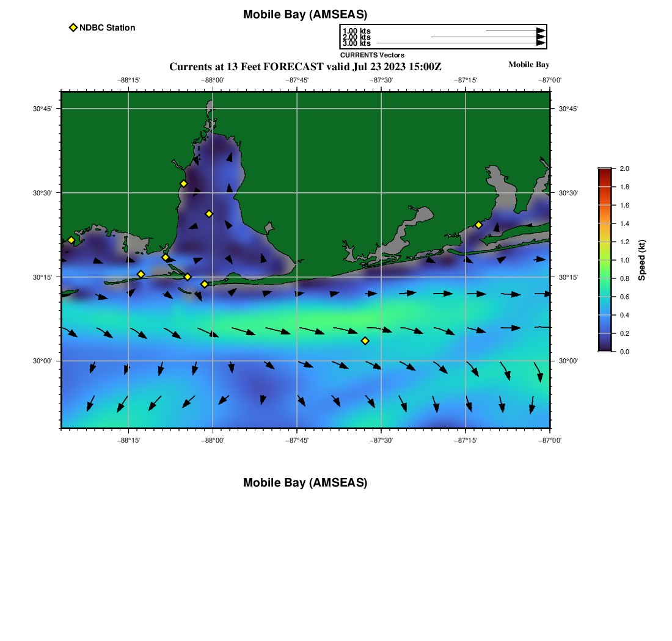Click the top Mobile Bay (AMSEAS) title
This screenshot has height=641, width=672.
click(305, 15)
